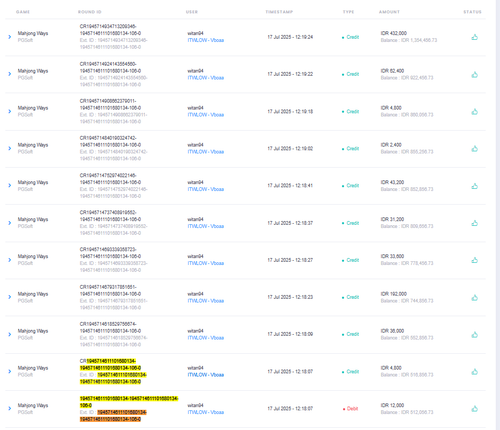This screenshot has width=500, height=430.
Task: Click amount IDR 36,000
Action: pos(392,331)
